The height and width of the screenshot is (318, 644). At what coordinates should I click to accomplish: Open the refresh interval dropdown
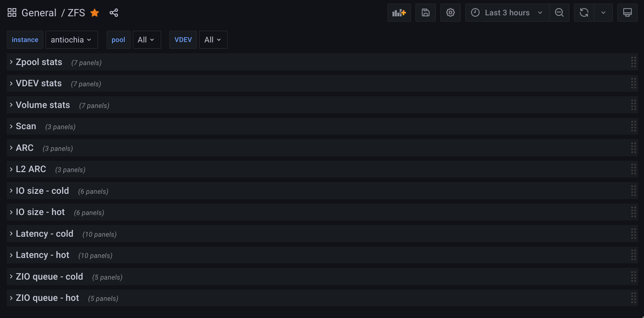click(603, 13)
